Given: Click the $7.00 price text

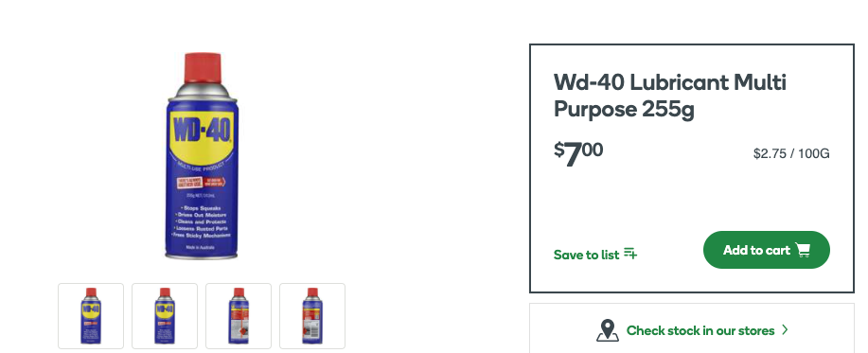Looking at the screenshot, I should point(578,154).
